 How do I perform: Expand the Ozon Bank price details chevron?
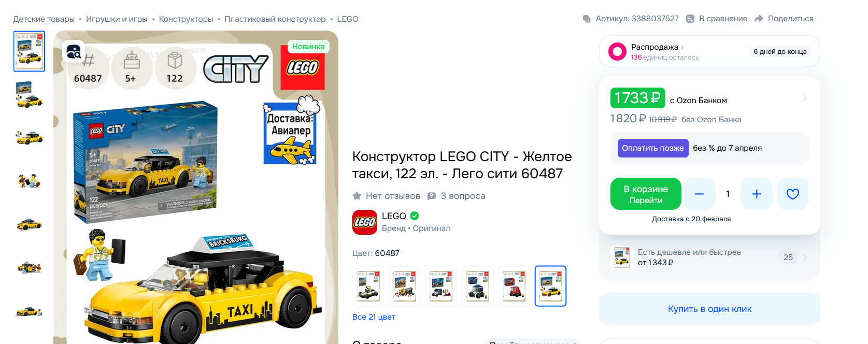pyautogui.click(x=804, y=98)
